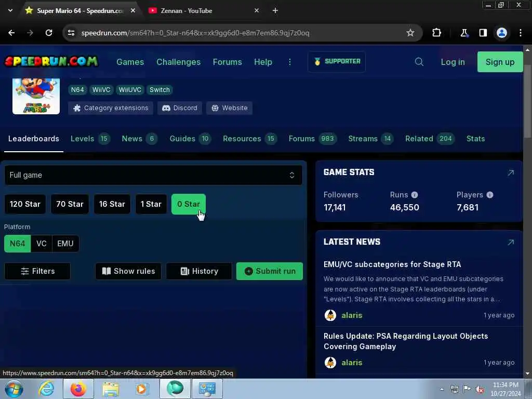Image resolution: width=532 pixels, height=399 pixels.
Task: Expand Game Stats with arrow icon
Action: pos(511,172)
